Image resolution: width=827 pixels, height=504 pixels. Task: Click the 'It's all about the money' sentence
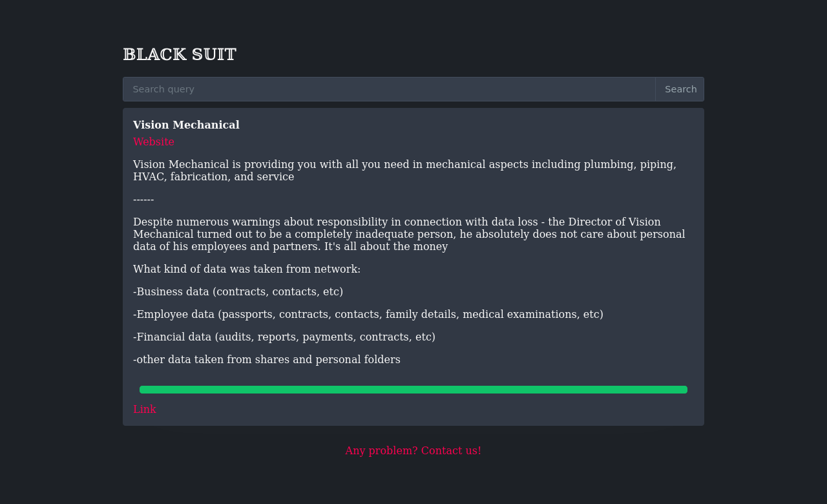coord(386,247)
